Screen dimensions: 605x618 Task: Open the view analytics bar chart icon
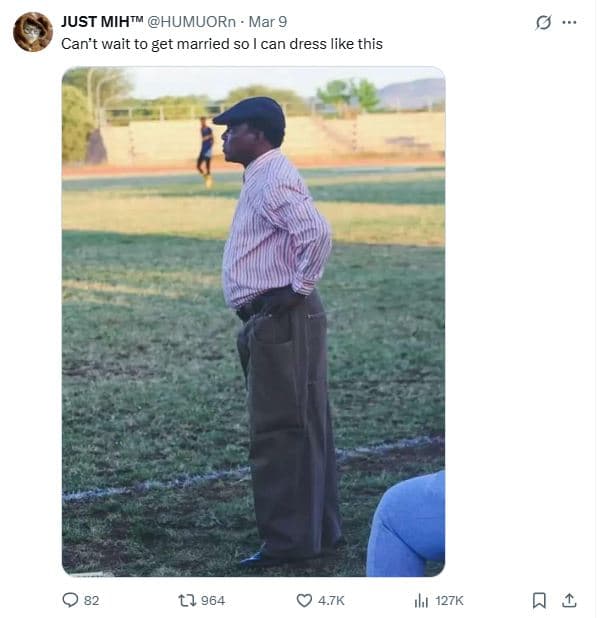coord(421,600)
